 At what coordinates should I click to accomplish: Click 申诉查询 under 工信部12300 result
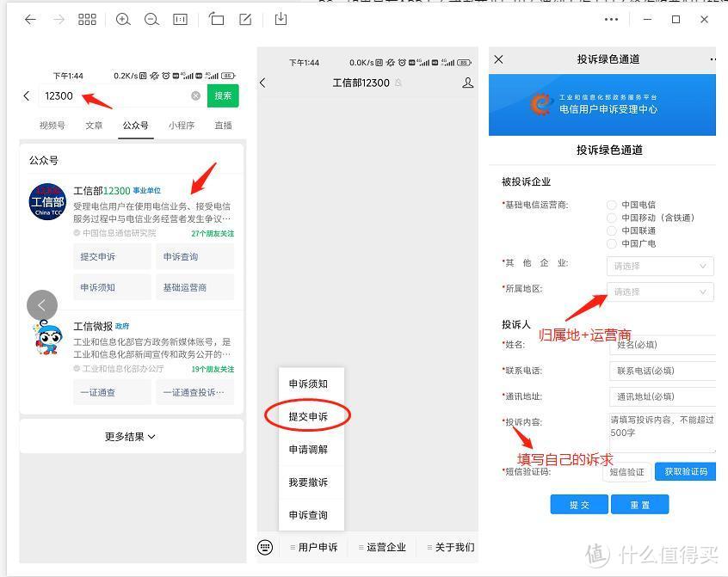tap(195, 256)
